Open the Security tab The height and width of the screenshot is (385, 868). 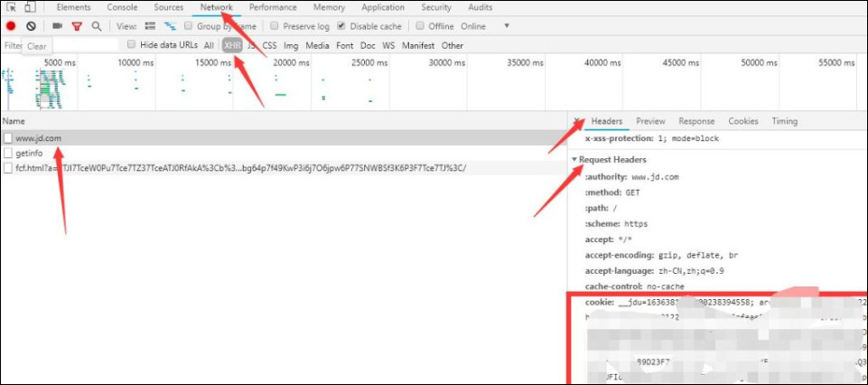click(x=436, y=8)
